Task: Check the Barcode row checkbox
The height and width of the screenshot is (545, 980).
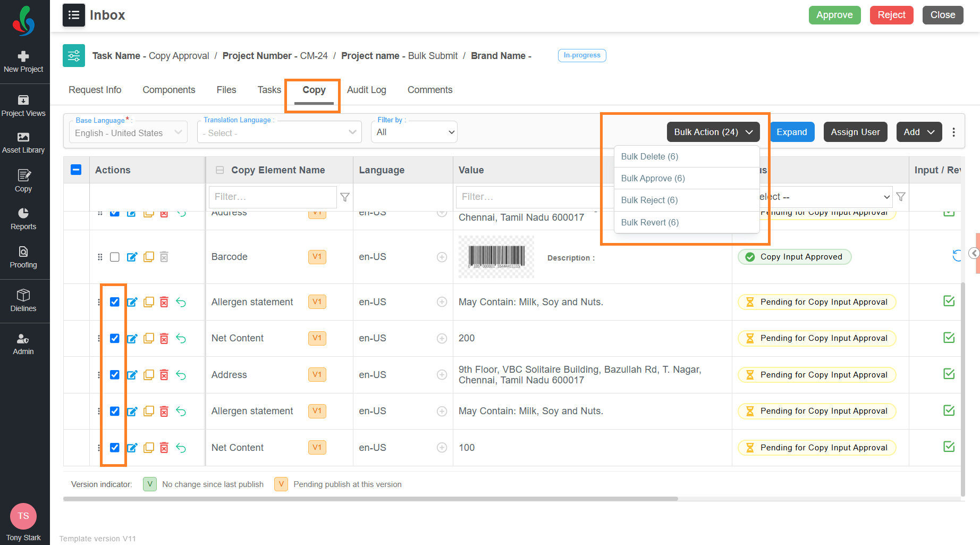Action: click(115, 257)
